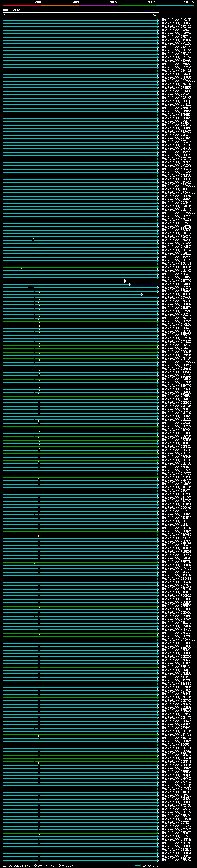Select the purple ~60% identity color segment
This screenshot has height=868, width=197.
pos(98,6)
